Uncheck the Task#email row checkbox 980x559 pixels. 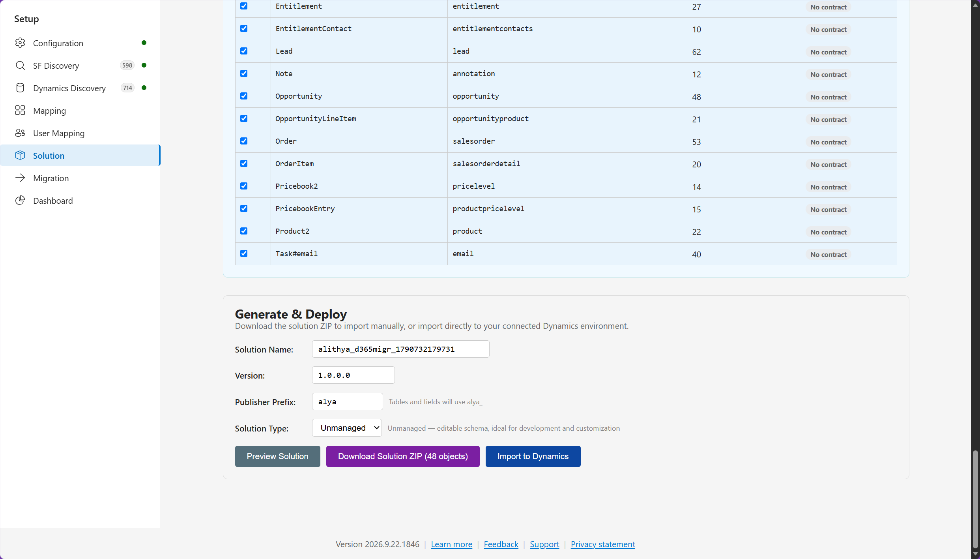244,253
